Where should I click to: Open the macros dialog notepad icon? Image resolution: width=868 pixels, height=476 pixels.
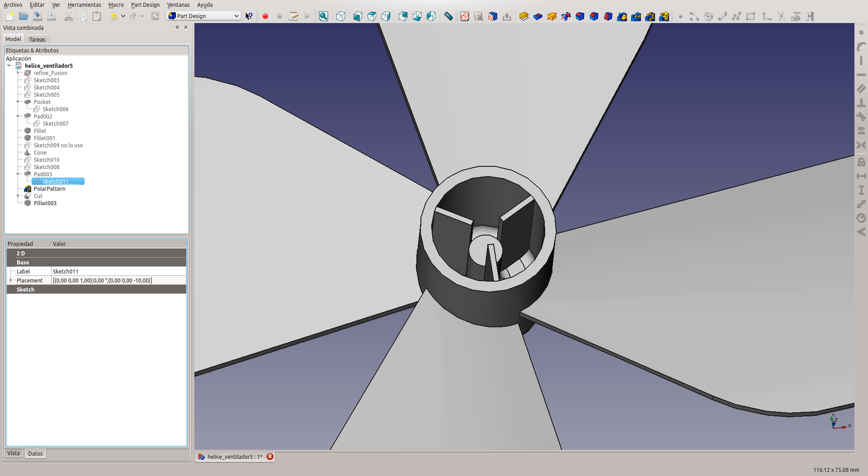[x=293, y=16]
